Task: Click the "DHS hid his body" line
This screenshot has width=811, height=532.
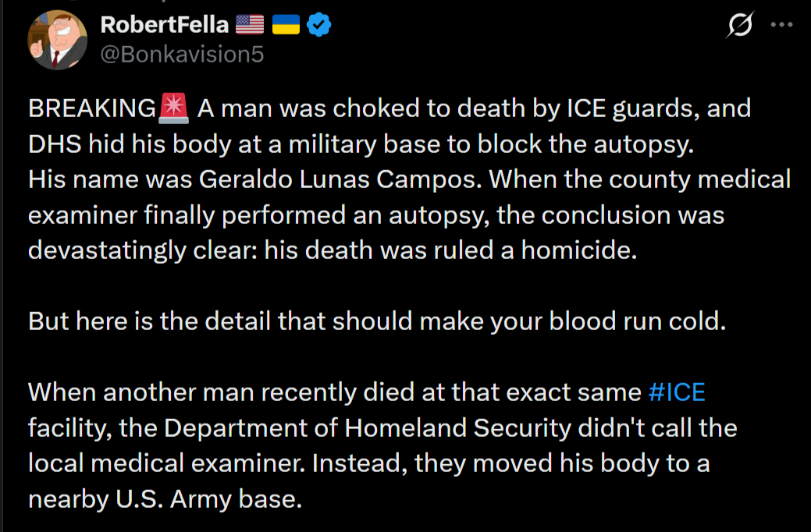Action: point(142,144)
